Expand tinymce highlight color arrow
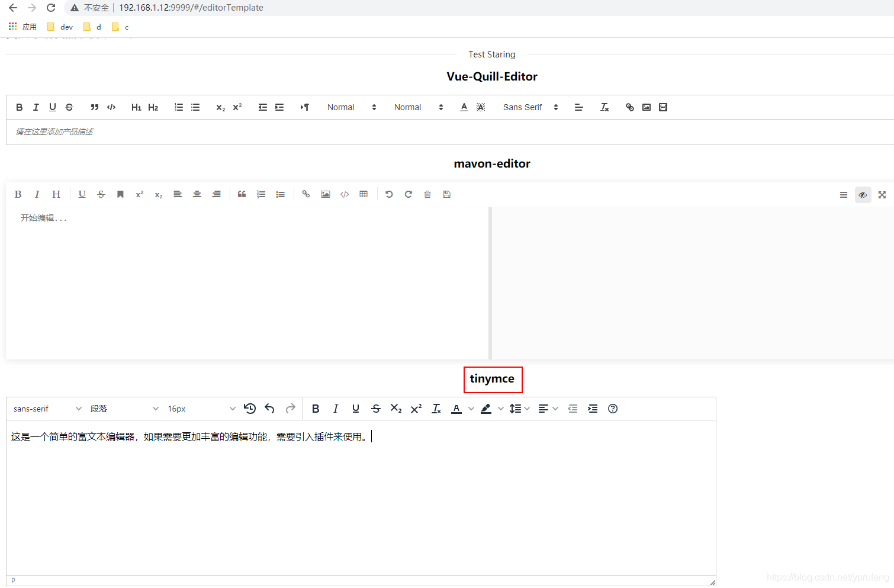 coord(501,409)
